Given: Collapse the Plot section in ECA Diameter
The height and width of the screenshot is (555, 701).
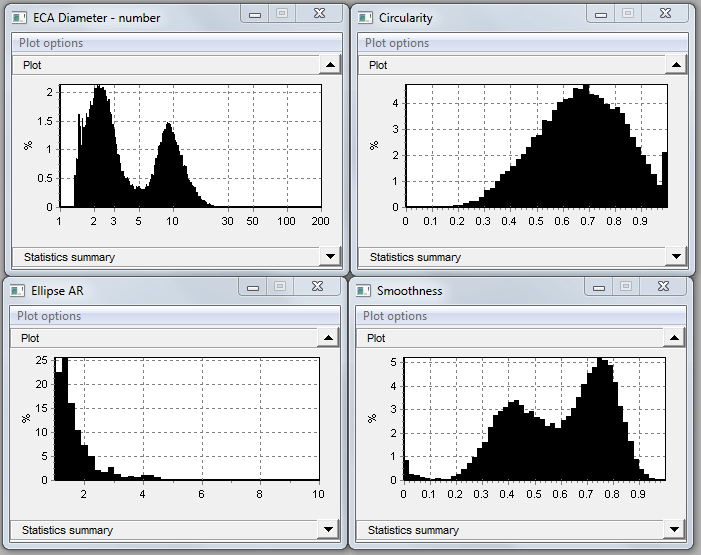Looking at the screenshot, I should coord(330,65).
